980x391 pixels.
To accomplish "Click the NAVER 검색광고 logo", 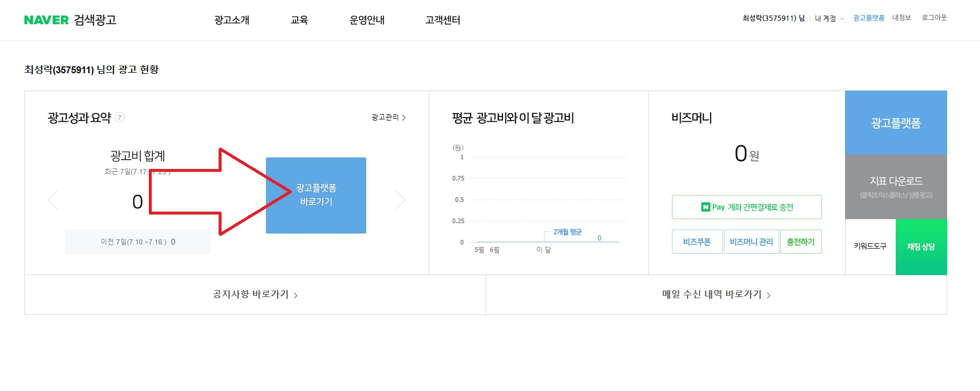I will [x=70, y=20].
